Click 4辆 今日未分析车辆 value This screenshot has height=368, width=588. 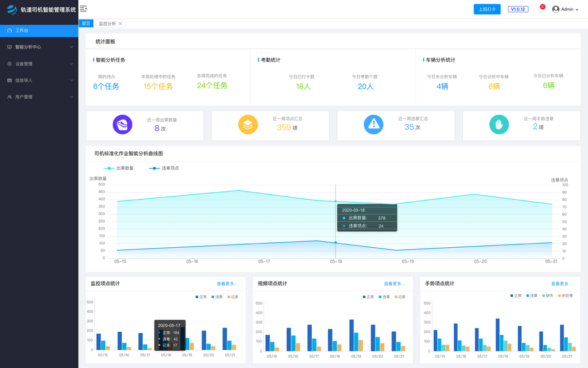[x=442, y=86]
